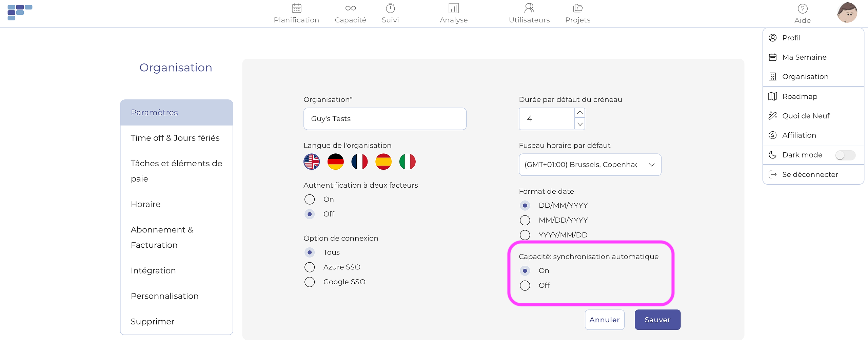
Task: Increase default slot duration with up arrow
Action: [x=580, y=113]
